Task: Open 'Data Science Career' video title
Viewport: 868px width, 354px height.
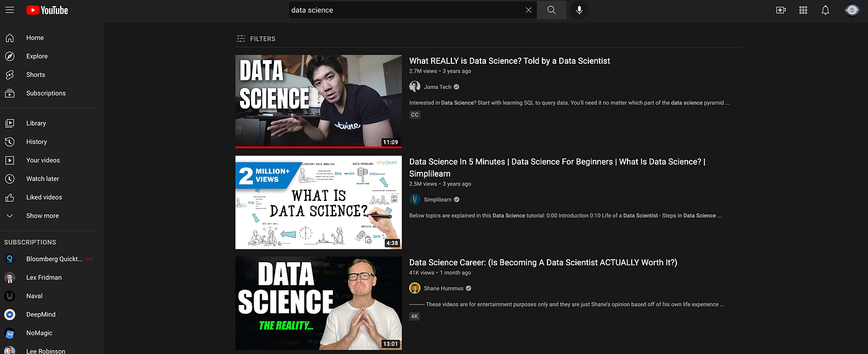Action: [x=543, y=263]
